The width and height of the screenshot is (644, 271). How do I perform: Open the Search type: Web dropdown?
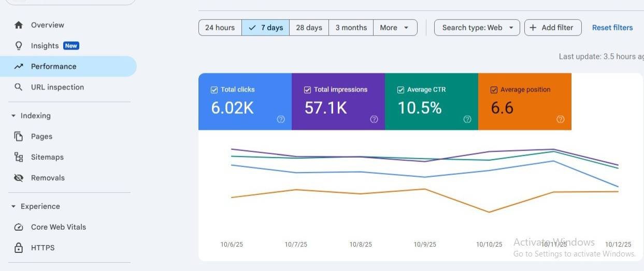click(477, 27)
